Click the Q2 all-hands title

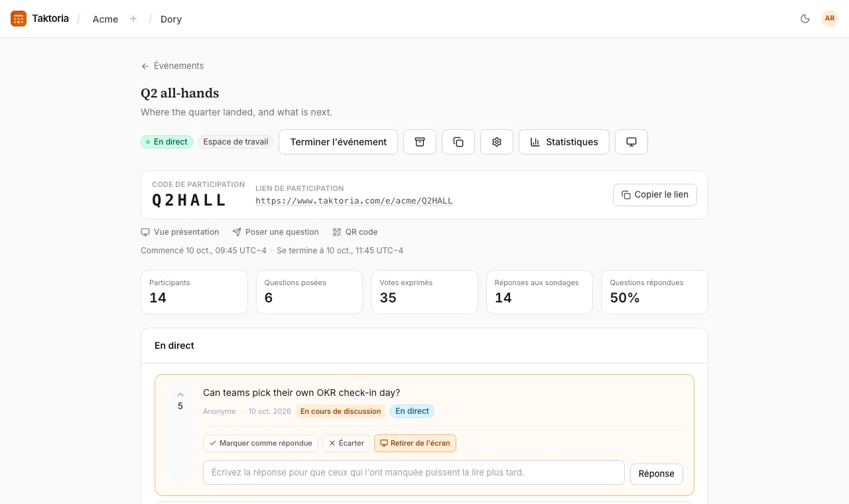pos(180,94)
